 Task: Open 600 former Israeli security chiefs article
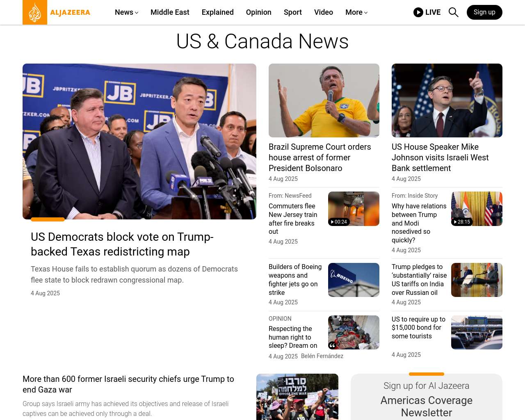click(128, 384)
